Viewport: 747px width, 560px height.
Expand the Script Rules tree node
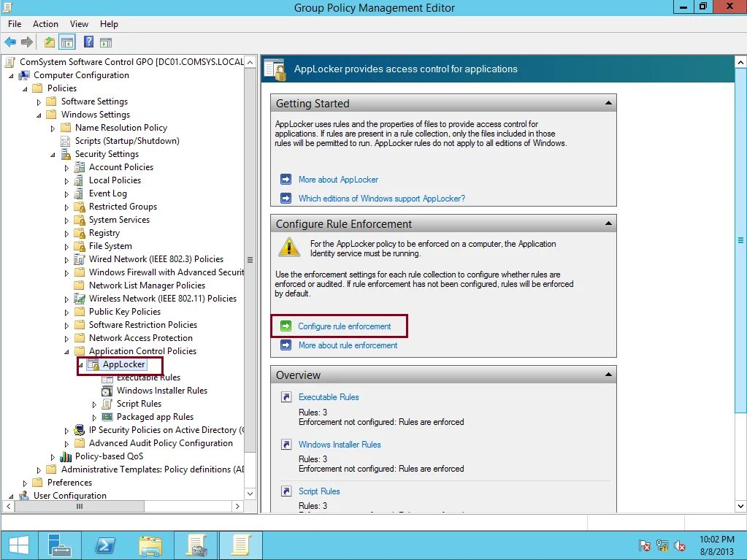(94, 404)
